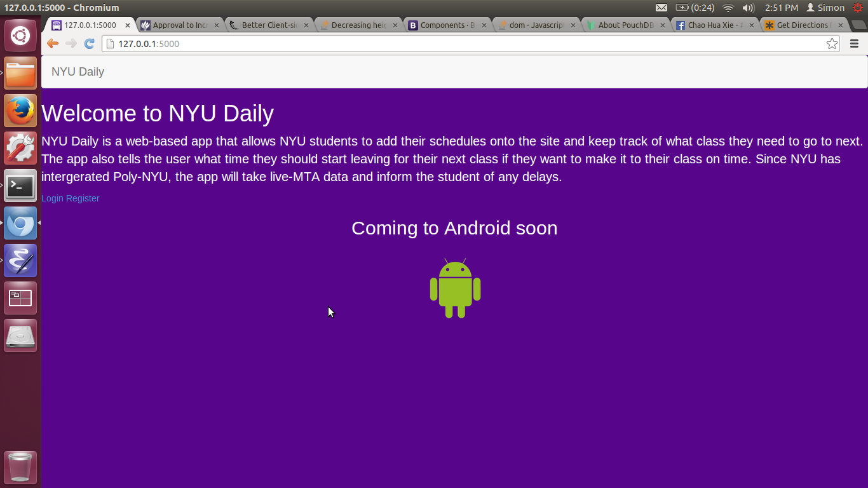This screenshot has width=868, height=488.
Task: Select the active 127.0.0.1:5000 tab
Action: [90, 25]
